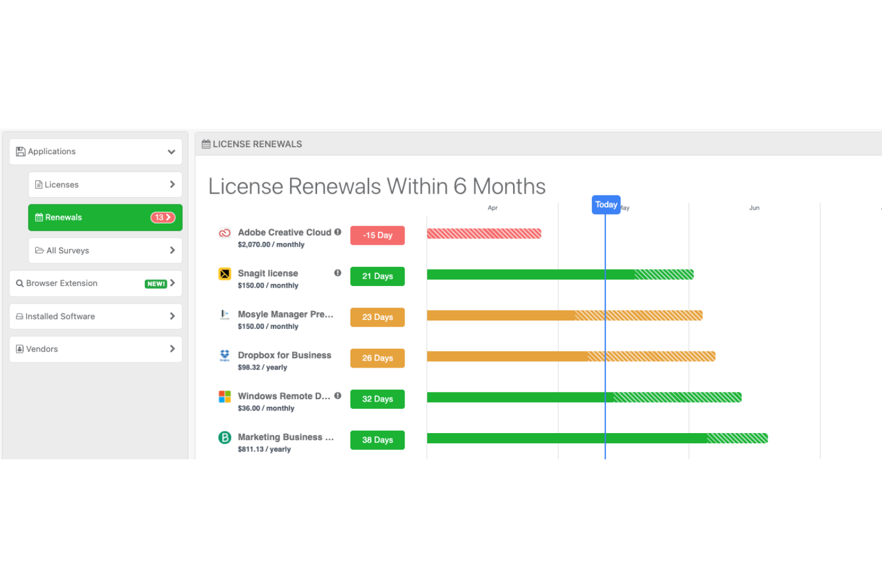Click the info icon next to Windows Remote D...

tap(338, 396)
